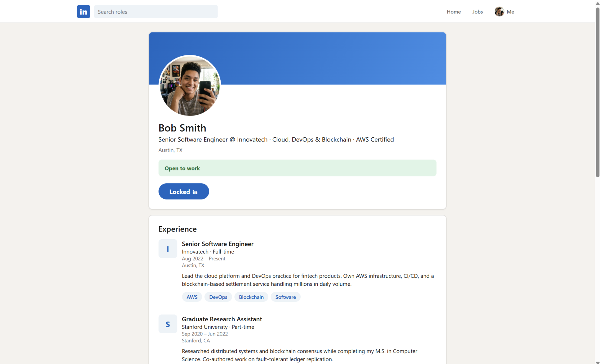Screen dimensions: 600x364
Task: Open Bob Smith's large profile photo
Action: click(x=190, y=86)
